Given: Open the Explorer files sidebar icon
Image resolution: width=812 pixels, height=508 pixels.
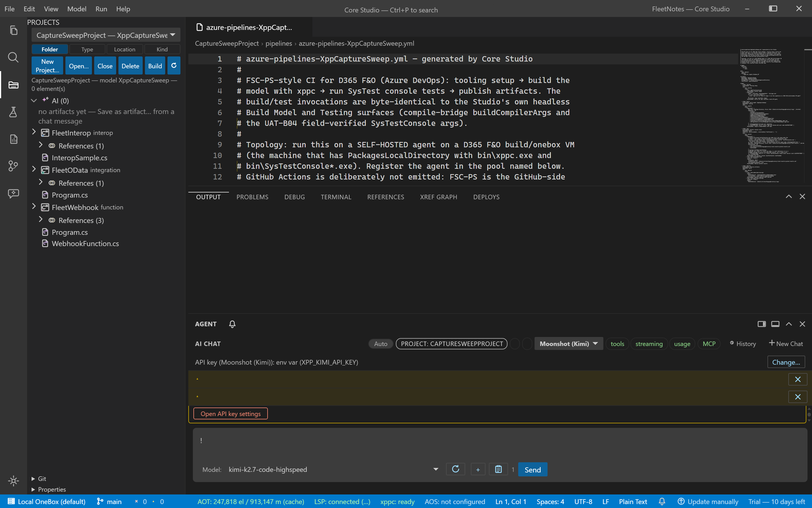Looking at the screenshot, I should click(14, 30).
